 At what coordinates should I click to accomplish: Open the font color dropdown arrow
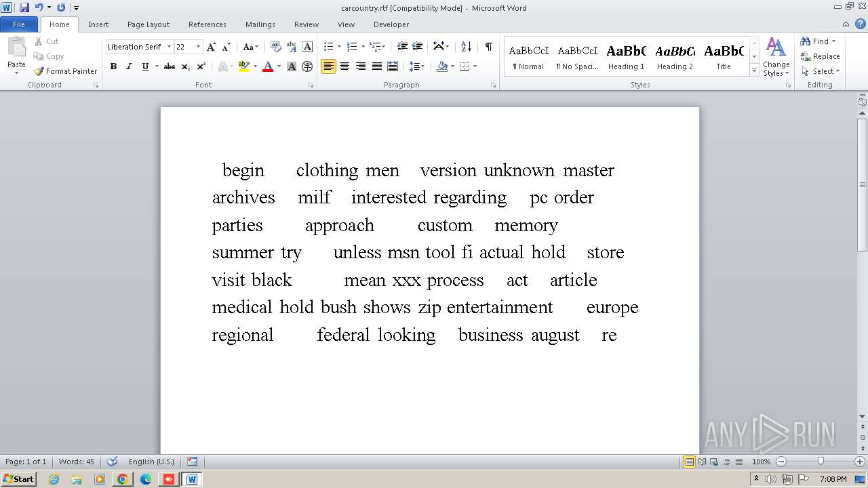[x=279, y=66]
